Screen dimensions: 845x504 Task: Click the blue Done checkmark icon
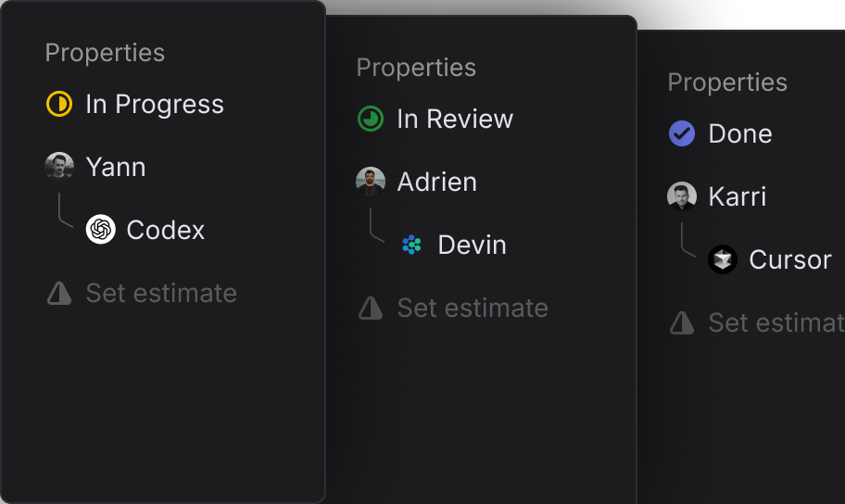(x=682, y=134)
